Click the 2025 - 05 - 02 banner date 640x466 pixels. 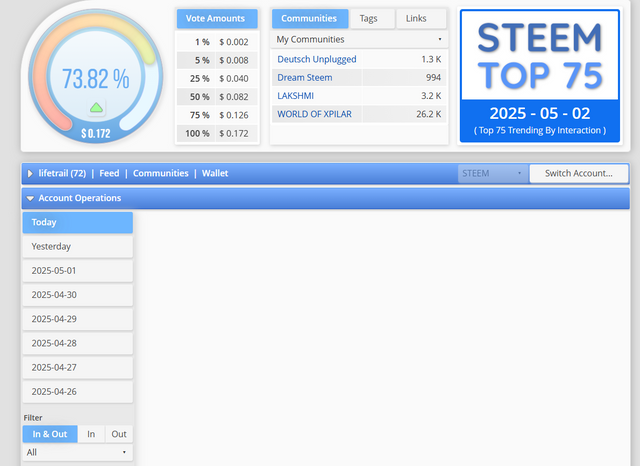tap(540, 113)
